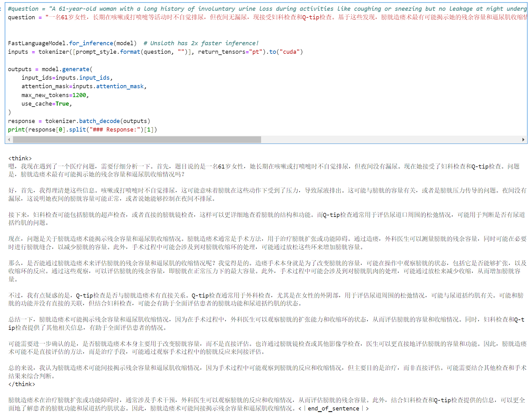This screenshot has height=413, width=532.
Task: Click the "attention_mask=inputs.attention_mask," argument
Action: (x=84, y=86)
